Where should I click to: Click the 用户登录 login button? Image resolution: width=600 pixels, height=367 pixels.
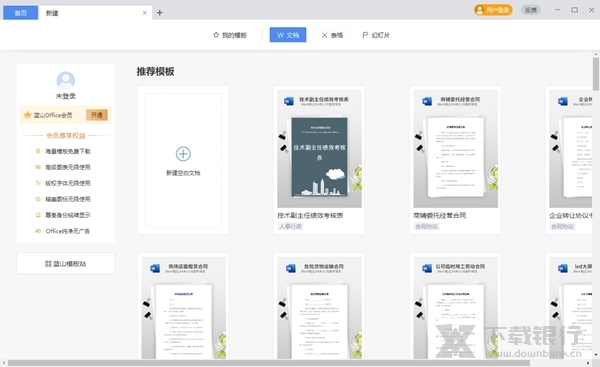point(493,10)
